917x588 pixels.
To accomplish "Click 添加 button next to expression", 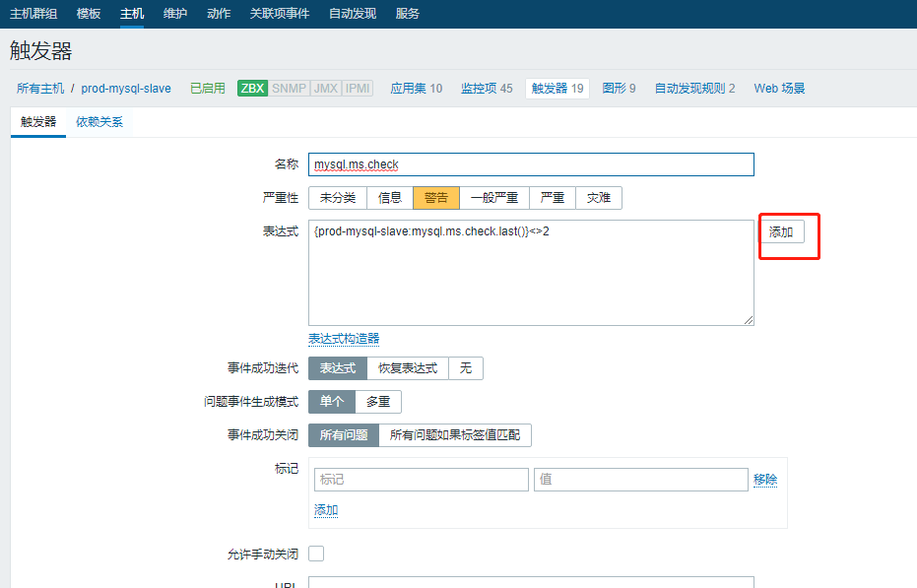I will click(x=781, y=231).
